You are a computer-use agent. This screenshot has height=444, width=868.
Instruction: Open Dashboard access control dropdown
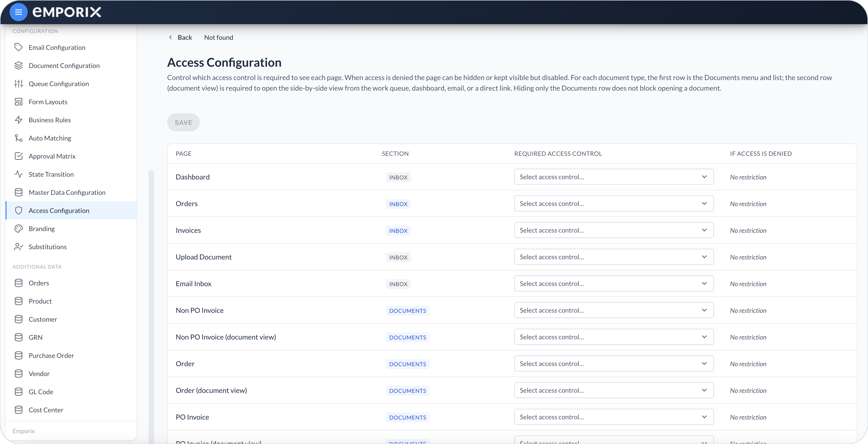[x=613, y=177]
